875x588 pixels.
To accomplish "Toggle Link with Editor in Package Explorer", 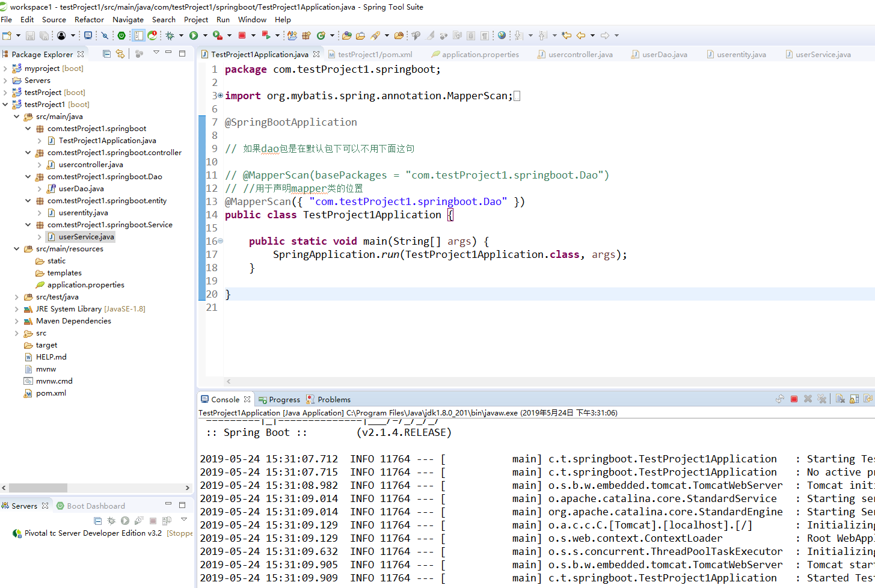I will [x=120, y=54].
